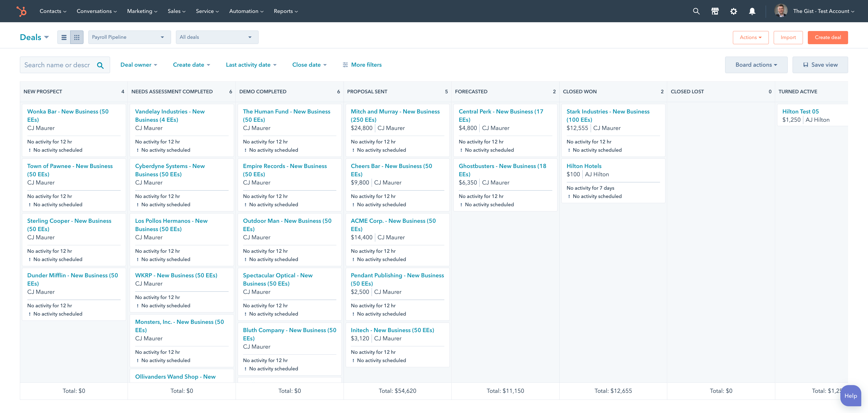Click the Save view floppy disk icon
This screenshot has height=413, width=868.
[806, 65]
